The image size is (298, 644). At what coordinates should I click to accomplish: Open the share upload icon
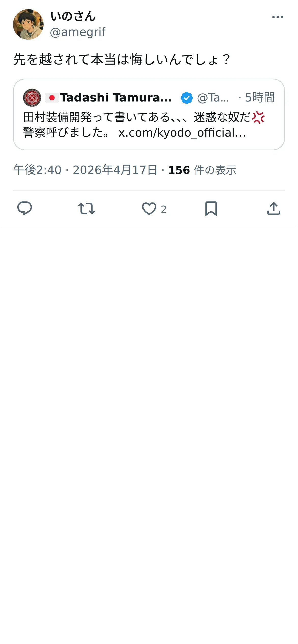274,209
